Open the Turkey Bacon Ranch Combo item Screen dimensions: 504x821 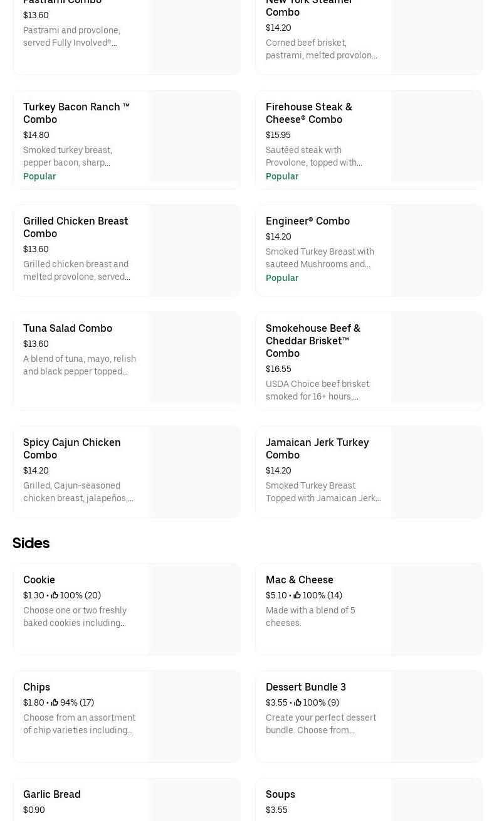(x=76, y=113)
